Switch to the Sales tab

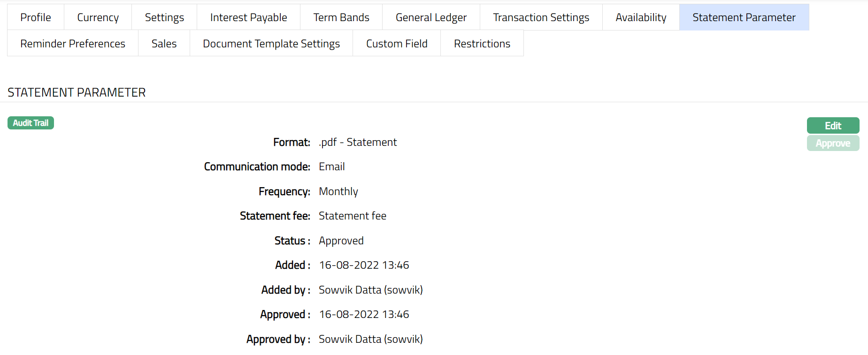(x=164, y=44)
